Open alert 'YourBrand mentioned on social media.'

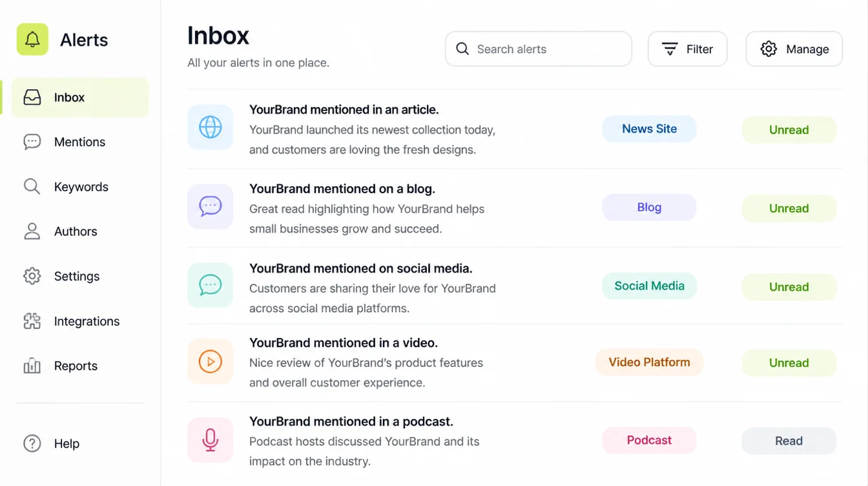(361, 268)
